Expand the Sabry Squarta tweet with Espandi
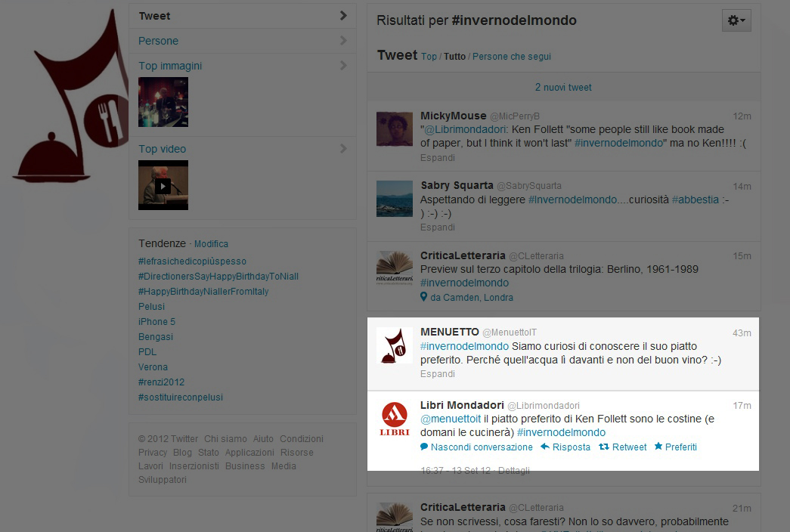 437,227
